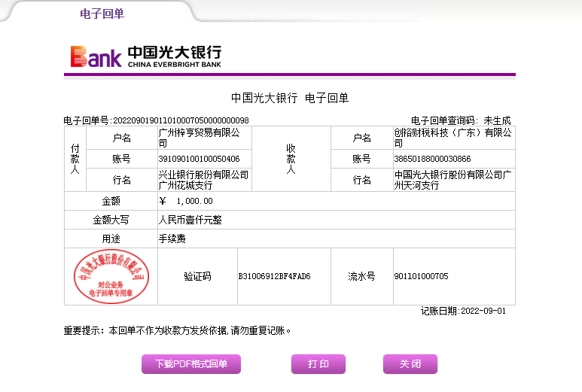Click the 用途 label cell

pos(111,239)
